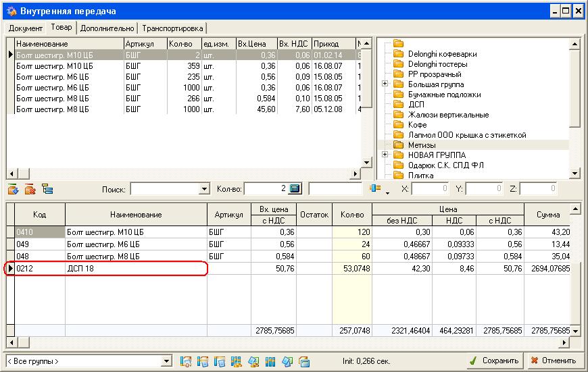Click the last icon in the bottom toolbar
Image resolution: width=588 pixels, height=372 pixels.
click(304, 361)
